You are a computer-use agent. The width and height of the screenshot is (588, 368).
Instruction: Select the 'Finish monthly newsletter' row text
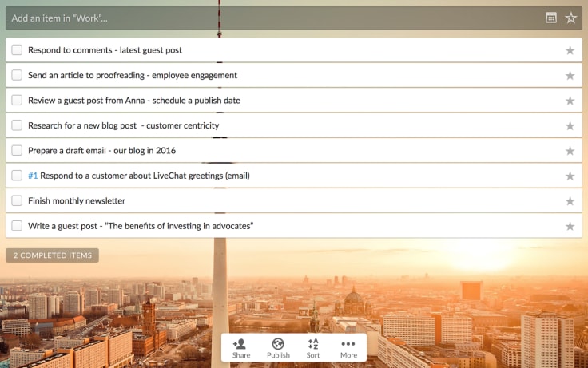point(77,201)
